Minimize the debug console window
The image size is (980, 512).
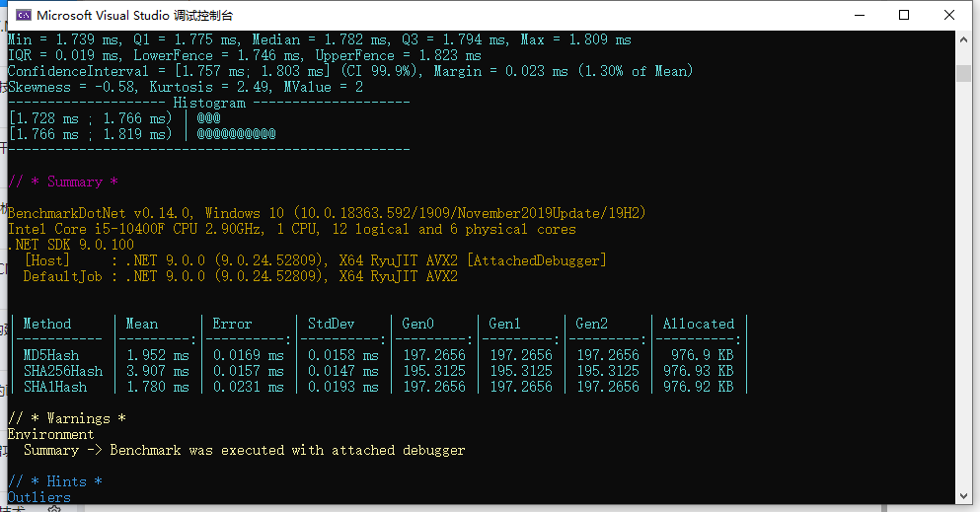coord(858,15)
